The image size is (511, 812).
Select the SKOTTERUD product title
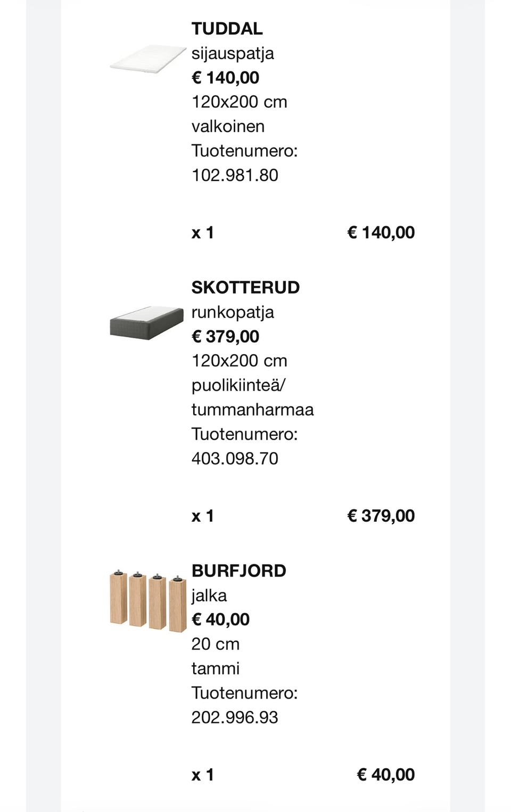click(245, 288)
